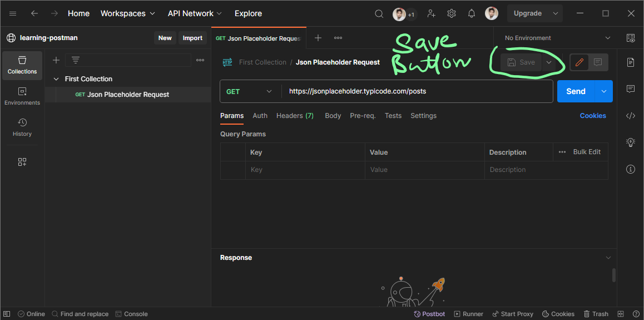644x320 pixels.
Task: Open the settings gear icon
Action: click(x=452, y=13)
